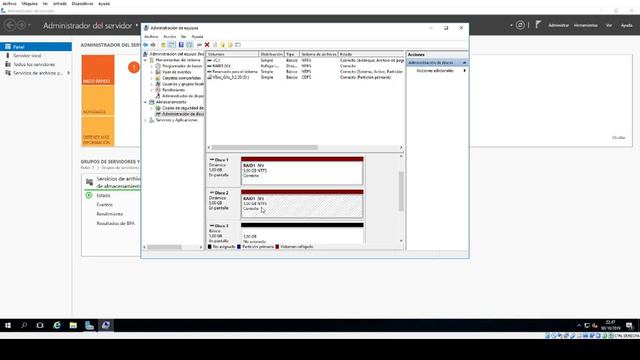Select Programador de tareas in the tree

tap(182, 66)
